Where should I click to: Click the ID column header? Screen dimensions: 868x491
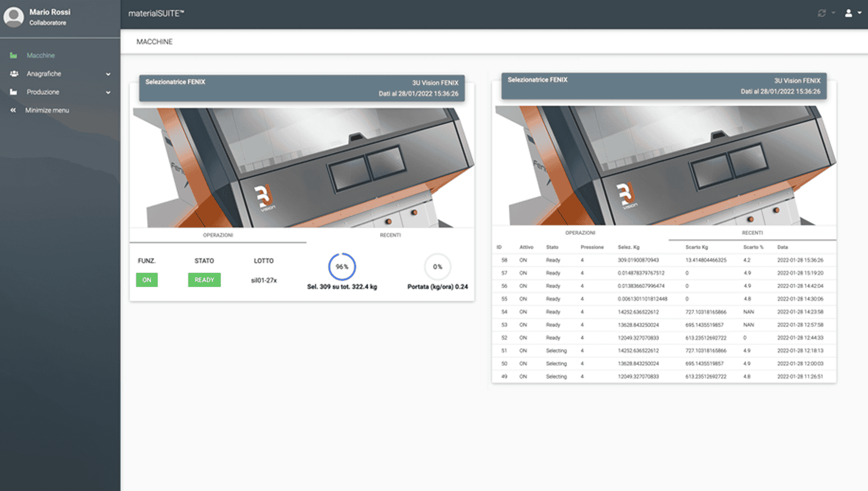click(499, 247)
